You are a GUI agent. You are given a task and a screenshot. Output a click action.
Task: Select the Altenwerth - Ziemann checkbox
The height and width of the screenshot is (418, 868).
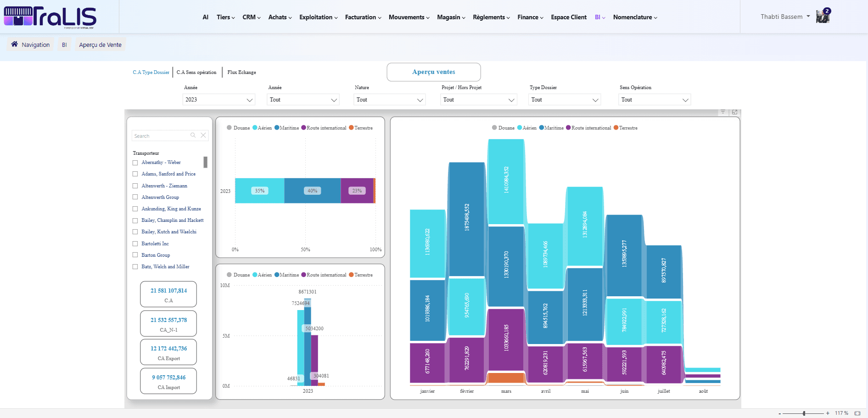coord(135,186)
